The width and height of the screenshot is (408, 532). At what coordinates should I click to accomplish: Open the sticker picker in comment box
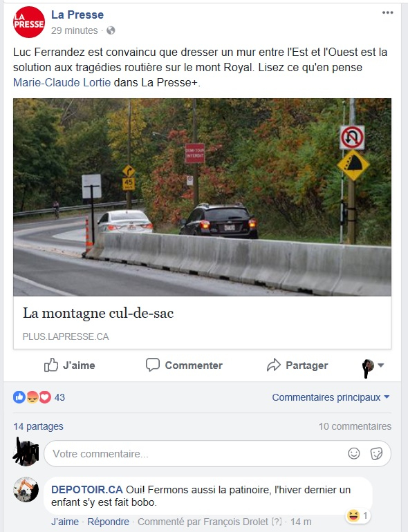coord(376,453)
